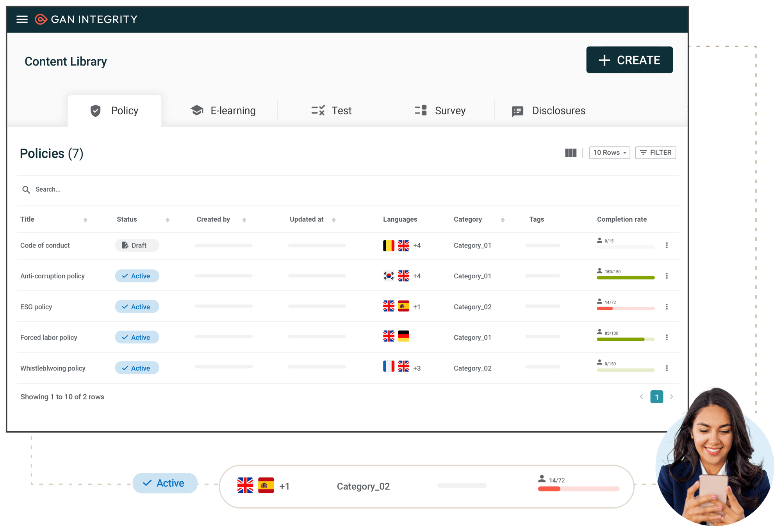Open the Disclosures tab
Viewport: 781px width, 532px height.
(x=549, y=110)
